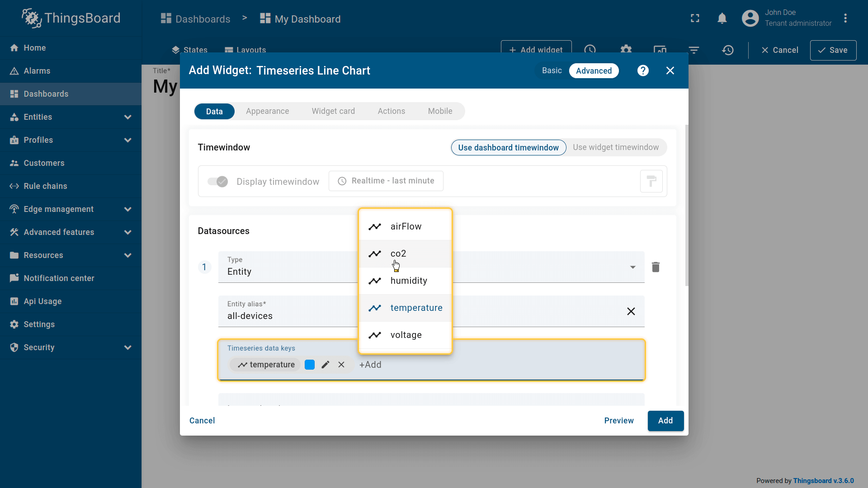The image size is (868, 488).
Task: Open the Type Entity dropdown
Action: pos(632,267)
